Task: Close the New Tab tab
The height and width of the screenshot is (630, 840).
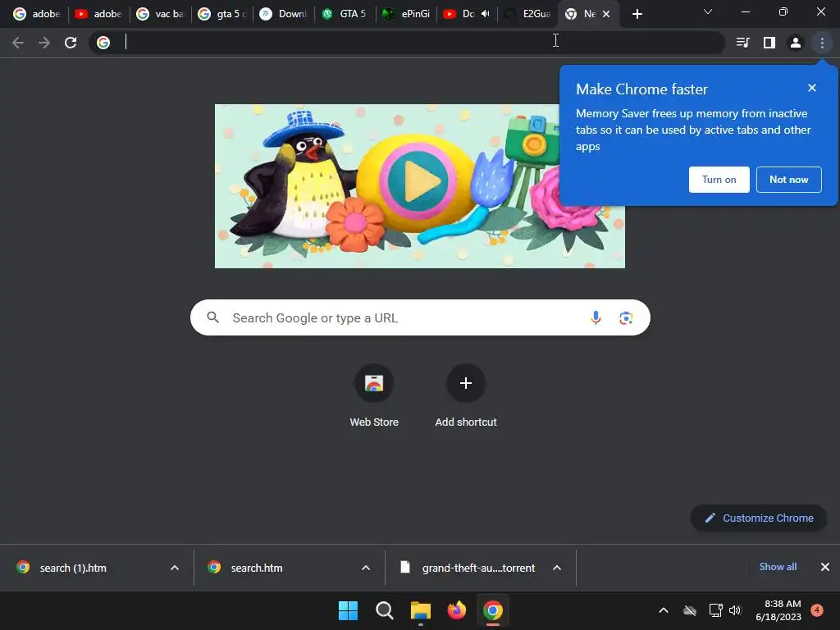Action: [x=606, y=14]
